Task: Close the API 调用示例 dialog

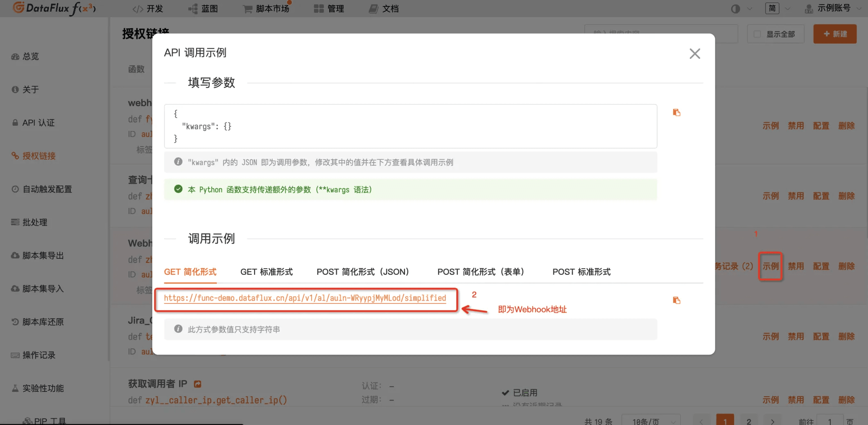Action: click(x=694, y=54)
